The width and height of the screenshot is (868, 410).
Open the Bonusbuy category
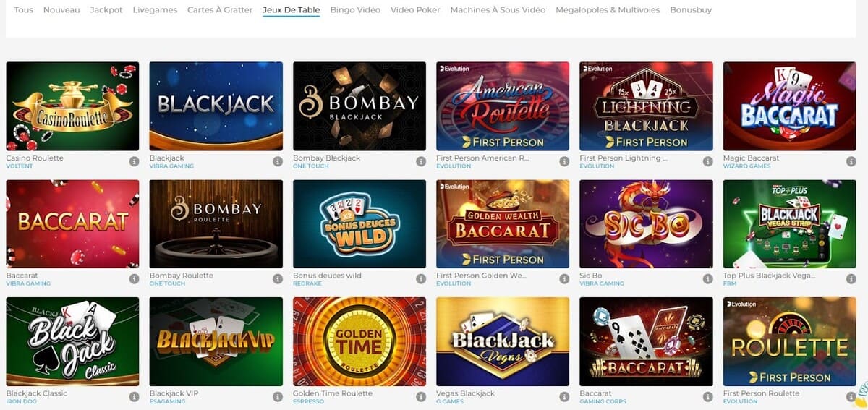[x=691, y=10]
